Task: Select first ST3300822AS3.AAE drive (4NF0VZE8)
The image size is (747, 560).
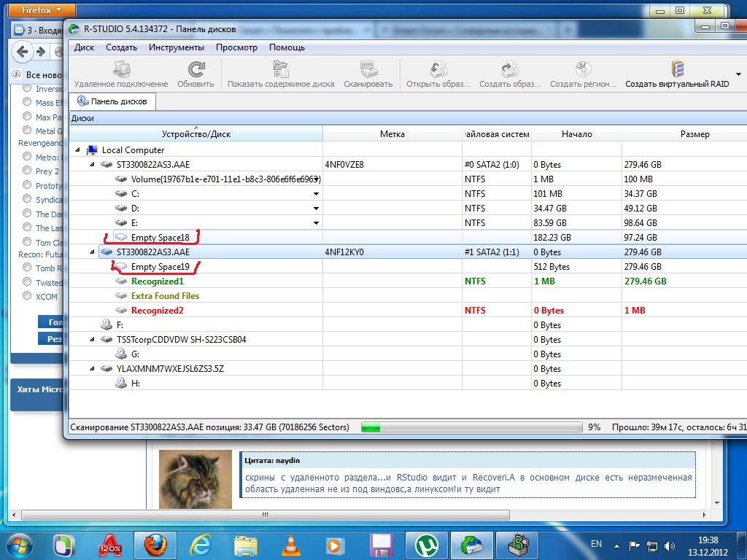Action: pos(153,164)
